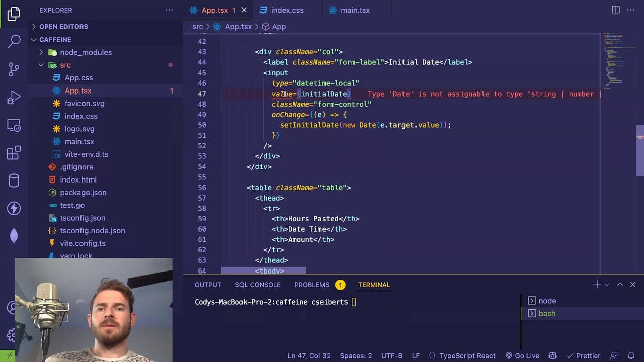644x362 pixels.
Task: Click the editor vertical scrollbar thumb
Action: (639, 150)
